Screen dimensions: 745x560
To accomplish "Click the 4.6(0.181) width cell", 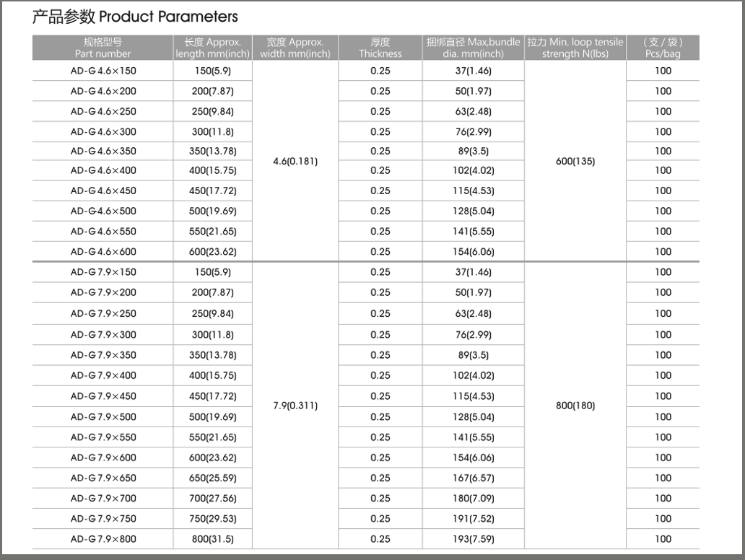I will pos(295,162).
